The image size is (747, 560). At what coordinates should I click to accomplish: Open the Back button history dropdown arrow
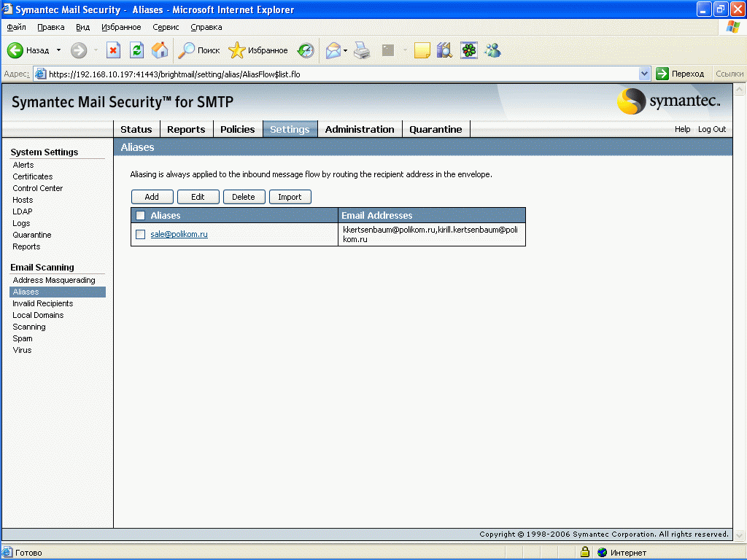click(58, 50)
